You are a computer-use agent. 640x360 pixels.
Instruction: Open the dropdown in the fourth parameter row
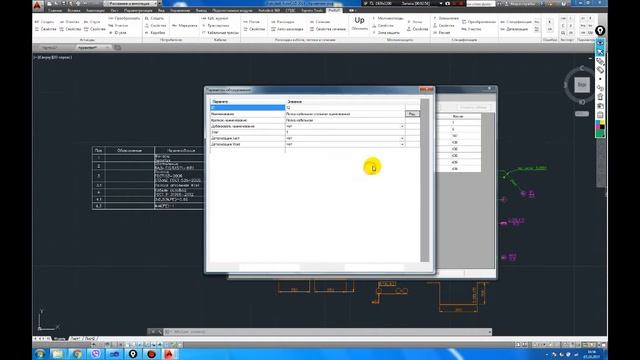[x=402, y=127]
